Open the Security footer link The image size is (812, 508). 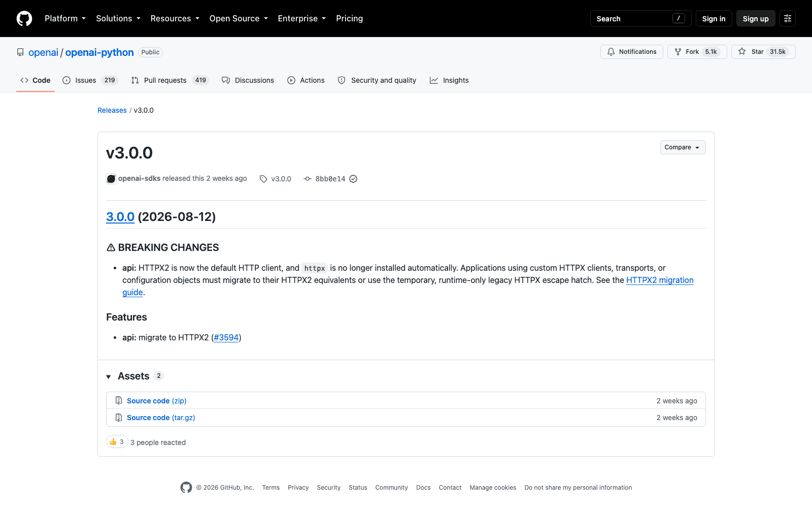tap(329, 488)
